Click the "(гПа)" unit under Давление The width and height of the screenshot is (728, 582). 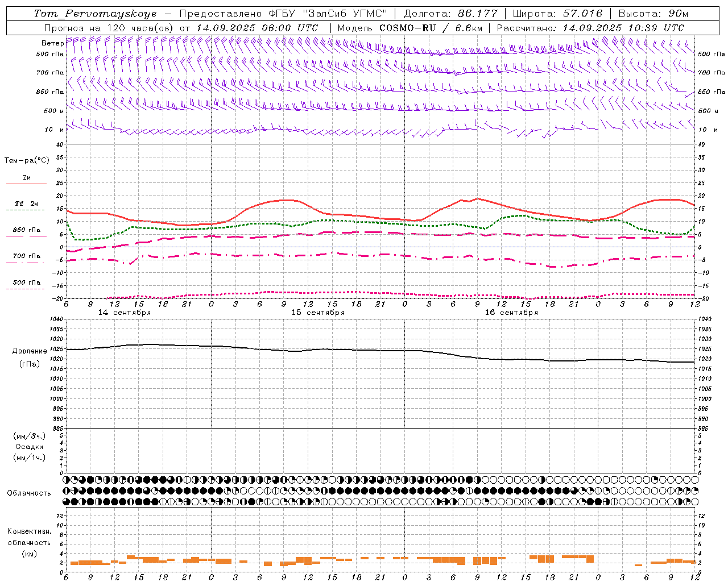30,364
